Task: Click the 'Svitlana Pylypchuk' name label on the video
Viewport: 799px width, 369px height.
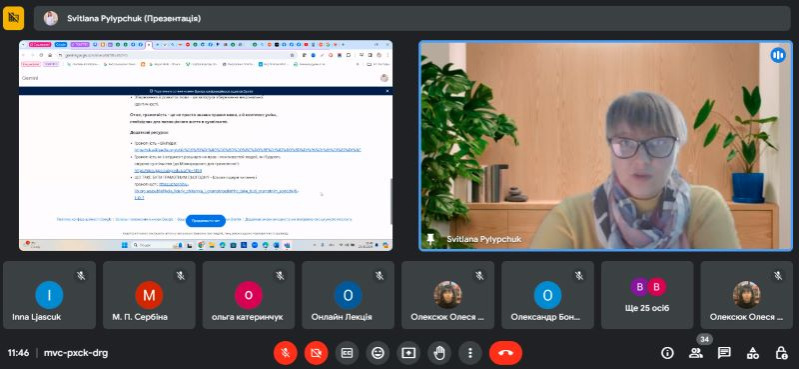Action: (484, 239)
